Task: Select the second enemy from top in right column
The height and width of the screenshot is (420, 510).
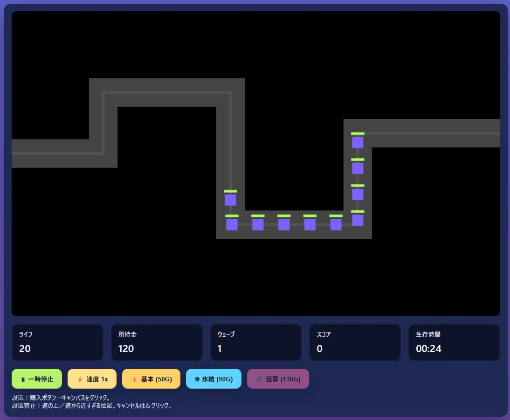Action: [358, 169]
